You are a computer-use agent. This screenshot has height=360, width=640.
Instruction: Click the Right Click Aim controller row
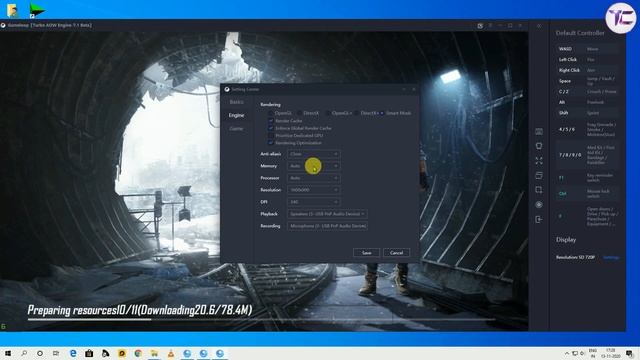(587, 70)
